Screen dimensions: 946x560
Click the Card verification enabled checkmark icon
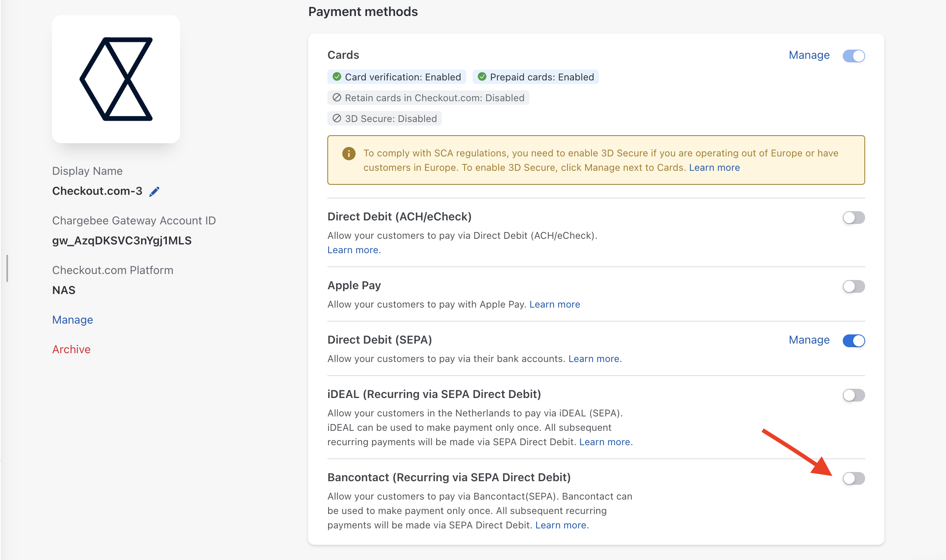(337, 77)
